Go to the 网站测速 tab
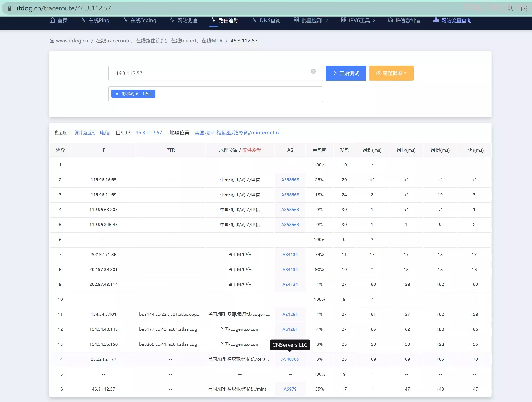 (x=183, y=20)
